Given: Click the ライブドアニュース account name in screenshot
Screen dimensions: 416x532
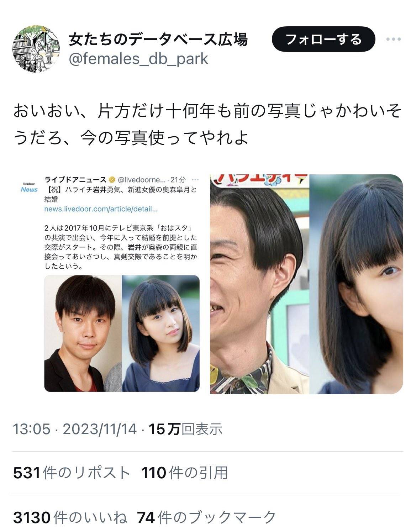Looking at the screenshot, I should point(75,179).
